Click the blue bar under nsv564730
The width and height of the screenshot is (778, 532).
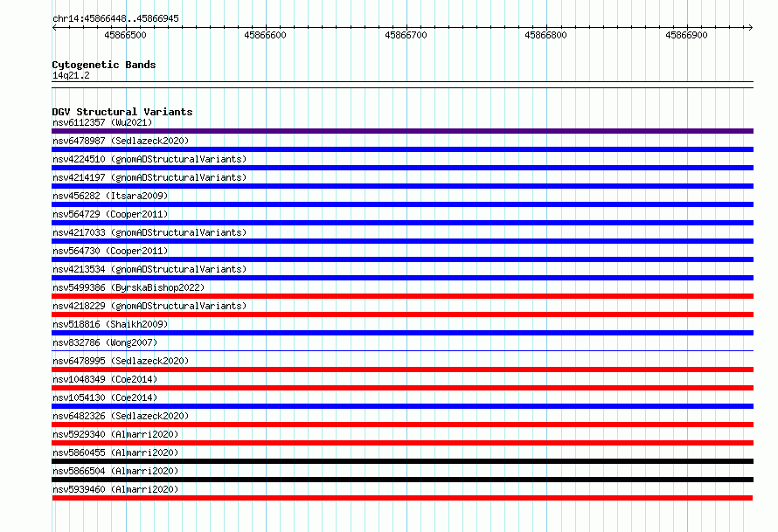point(402,259)
